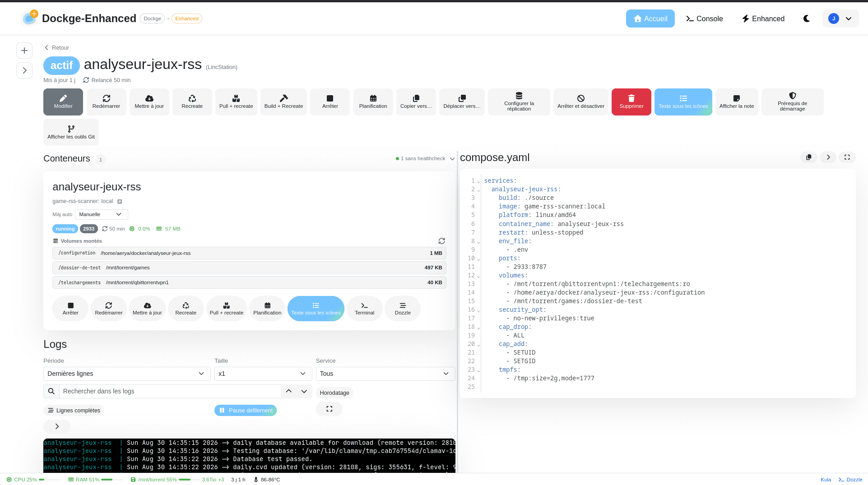This screenshot has width=868, height=485.
Task: Click the Rechercher dans les logs field
Action: tap(170, 391)
